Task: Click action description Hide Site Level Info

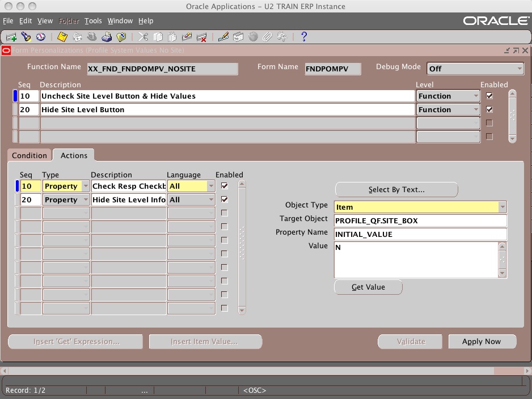Action: coord(129,199)
